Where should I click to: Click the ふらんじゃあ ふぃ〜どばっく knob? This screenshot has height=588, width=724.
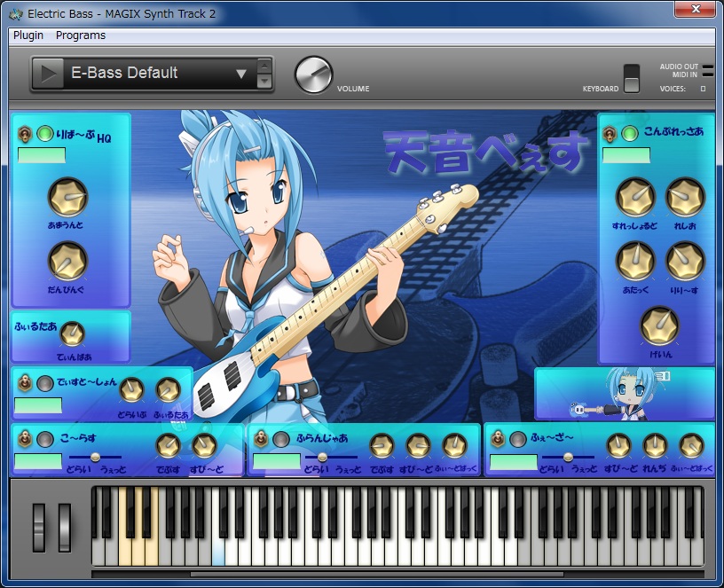click(455, 445)
